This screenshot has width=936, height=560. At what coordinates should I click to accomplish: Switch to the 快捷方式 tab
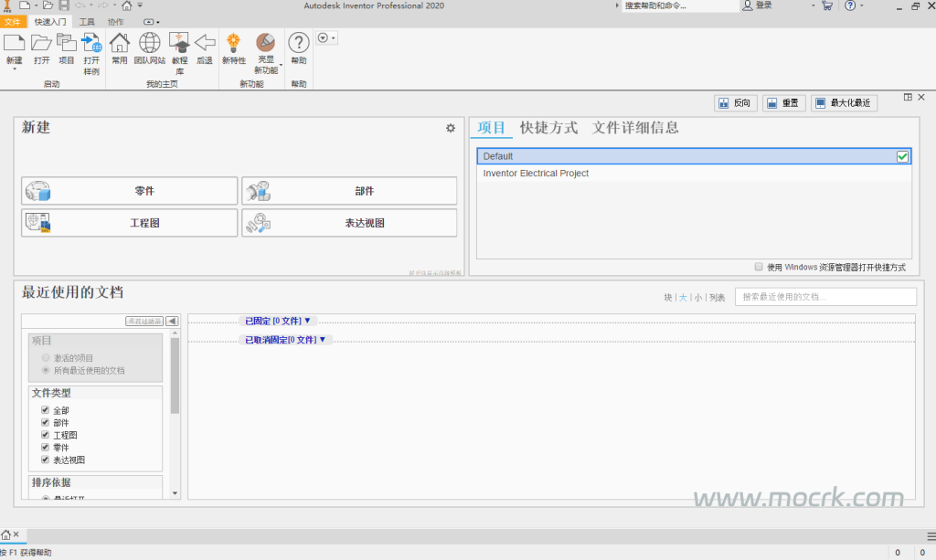(548, 128)
